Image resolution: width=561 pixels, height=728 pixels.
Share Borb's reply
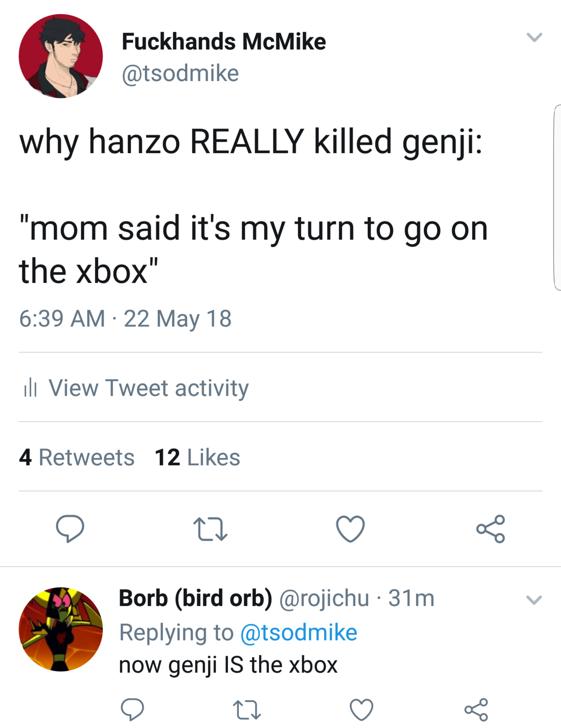476,710
